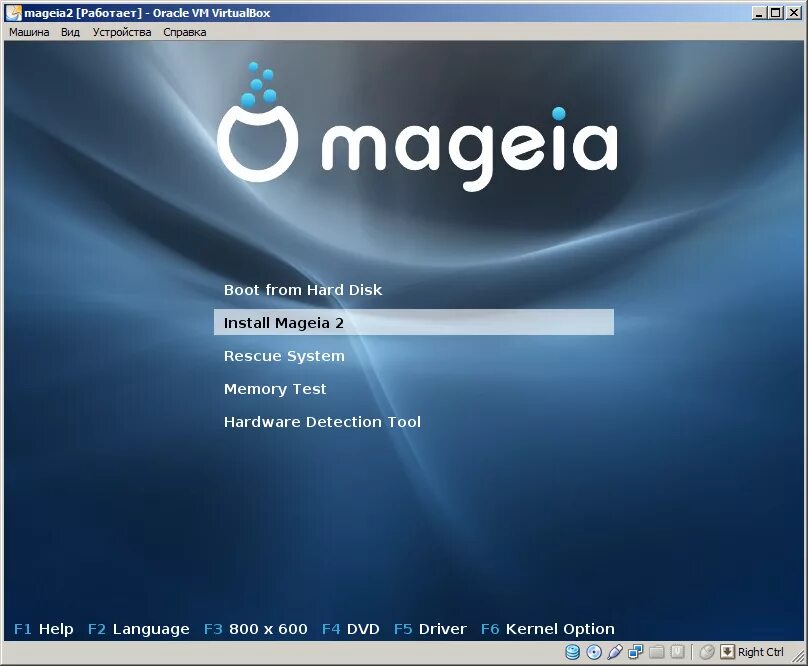
Task: Click F1 Help at the bottom
Action: [x=44, y=629]
